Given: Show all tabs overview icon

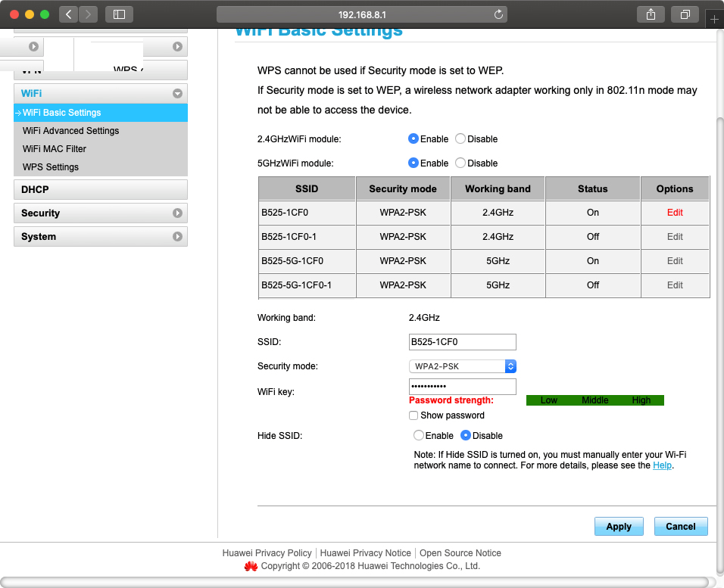Looking at the screenshot, I should [x=685, y=14].
